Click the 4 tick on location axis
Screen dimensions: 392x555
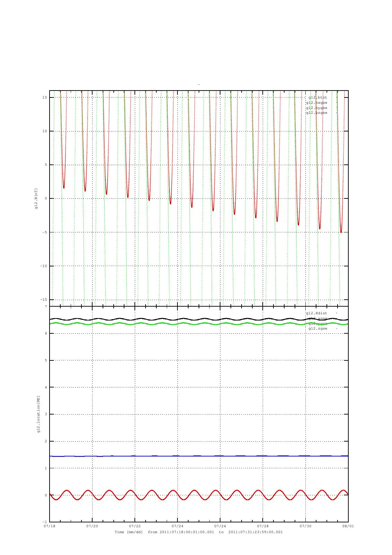(46, 387)
